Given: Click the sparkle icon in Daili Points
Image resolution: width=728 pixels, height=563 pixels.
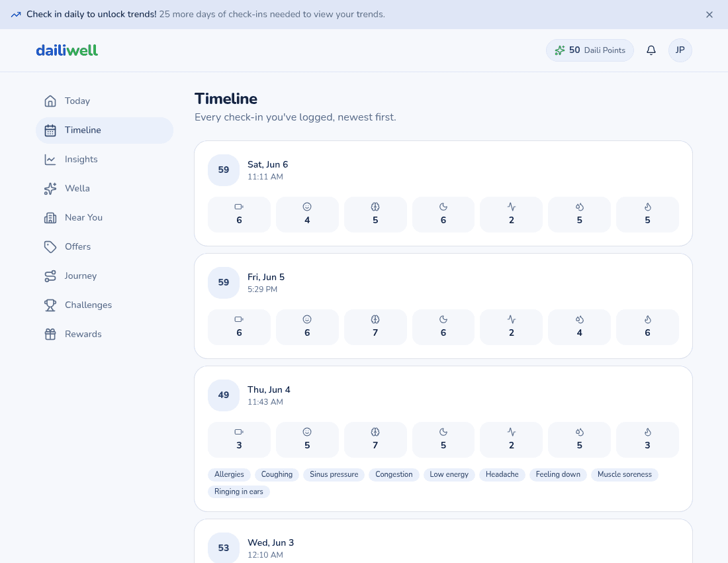Looking at the screenshot, I should pyautogui.click(x=559, y=50).
